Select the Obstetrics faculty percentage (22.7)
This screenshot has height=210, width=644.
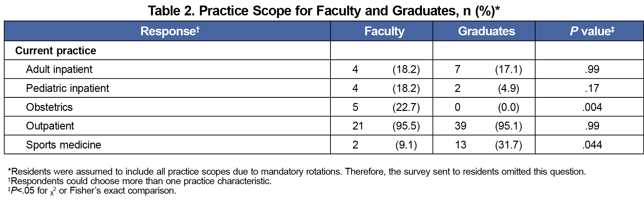click(406, 107)
